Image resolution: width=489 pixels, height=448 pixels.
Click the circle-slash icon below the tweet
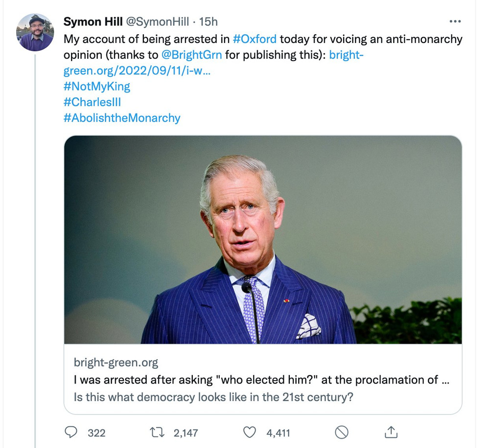coord(341,432)
